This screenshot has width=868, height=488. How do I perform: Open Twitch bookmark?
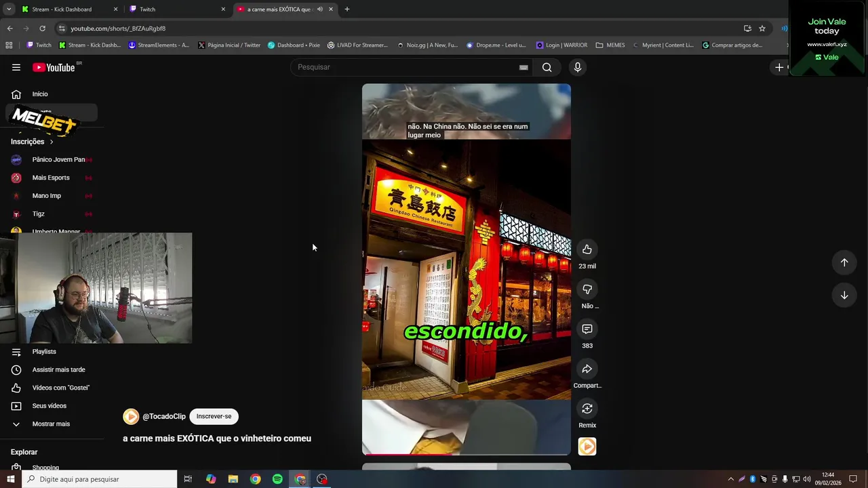point(39,45)
